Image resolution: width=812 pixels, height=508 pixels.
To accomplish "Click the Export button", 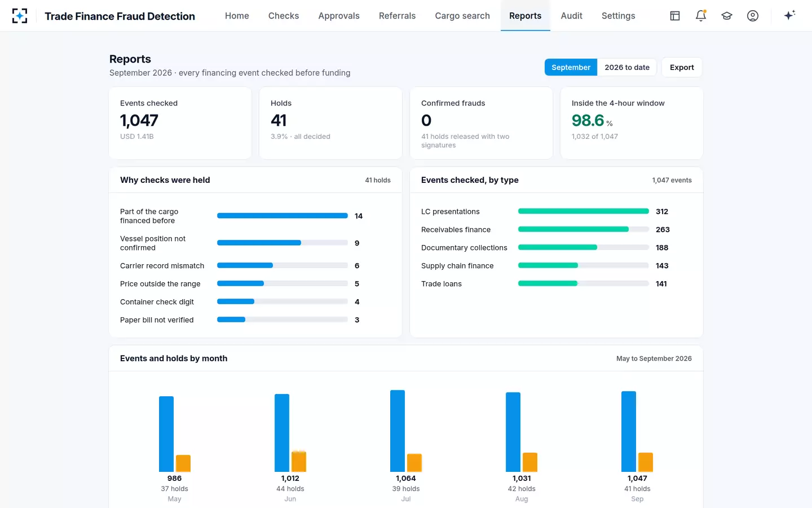I will 682,67.
